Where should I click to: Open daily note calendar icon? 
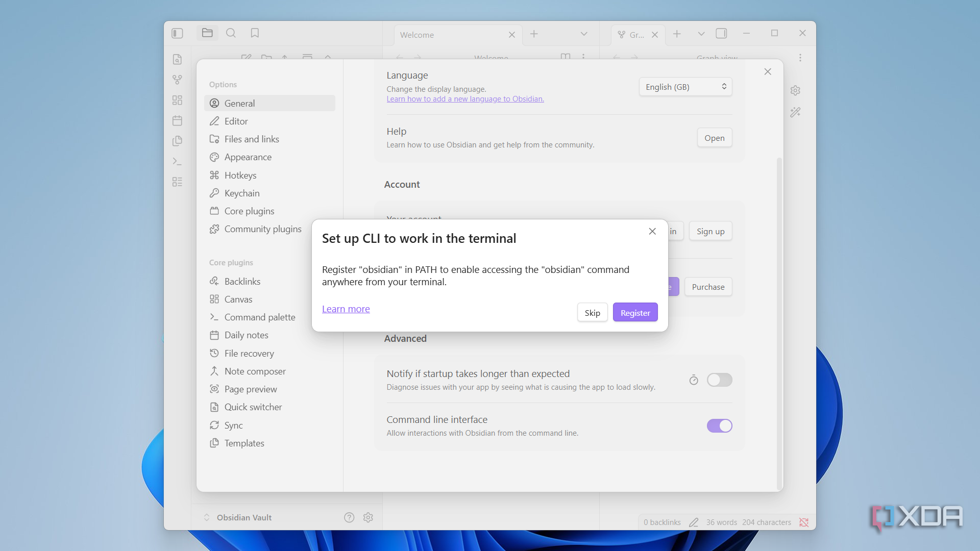tap(177, 120)
